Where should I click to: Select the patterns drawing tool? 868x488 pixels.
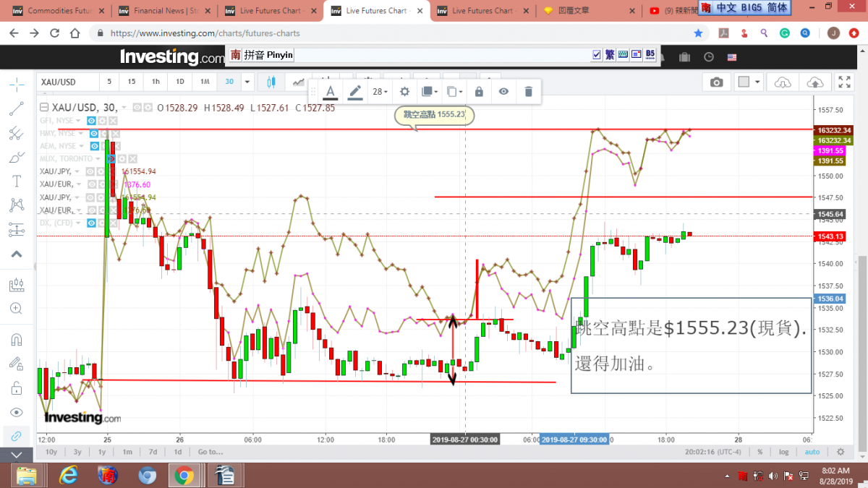click(x=16, y=206)
